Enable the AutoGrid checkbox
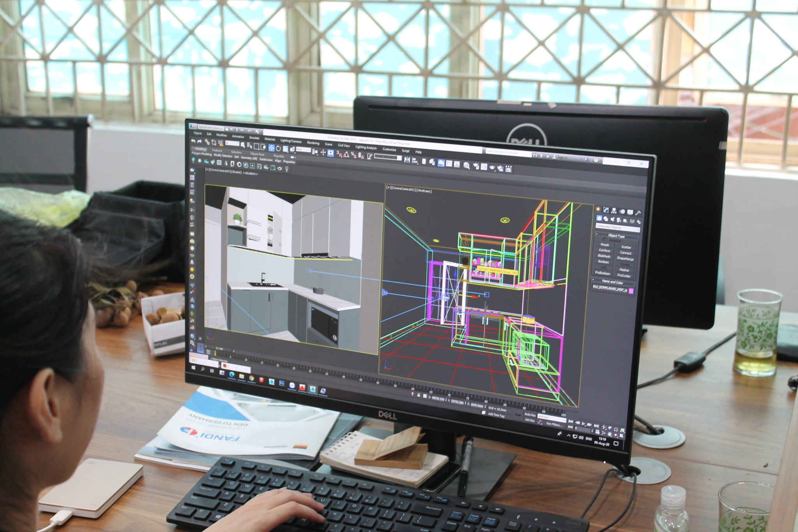The image size is (798, 532). 605,240
